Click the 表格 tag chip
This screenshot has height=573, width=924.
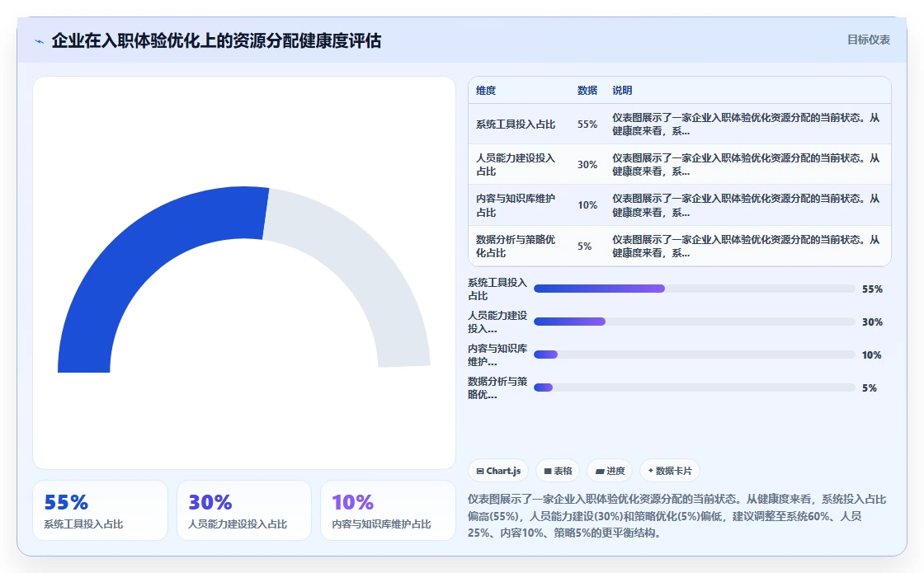558,471
